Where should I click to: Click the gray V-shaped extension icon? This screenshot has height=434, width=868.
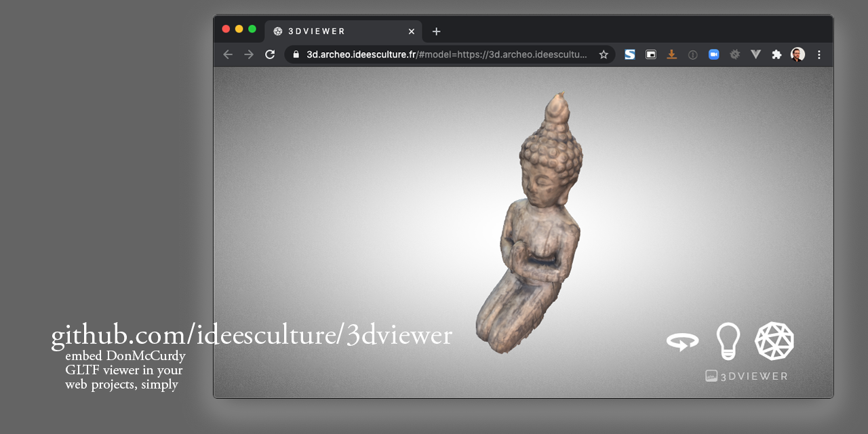[x=755, y=54]
